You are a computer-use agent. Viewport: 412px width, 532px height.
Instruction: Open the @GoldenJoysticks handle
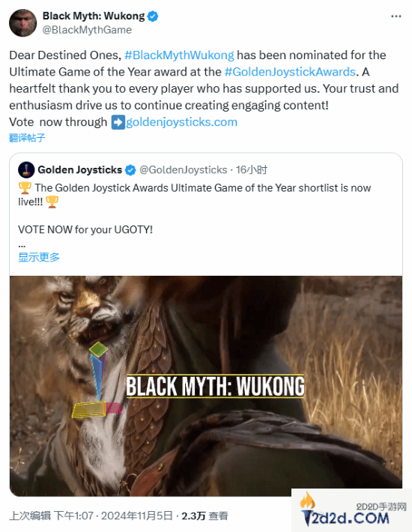pyautogui.click(x=183, y=169)
